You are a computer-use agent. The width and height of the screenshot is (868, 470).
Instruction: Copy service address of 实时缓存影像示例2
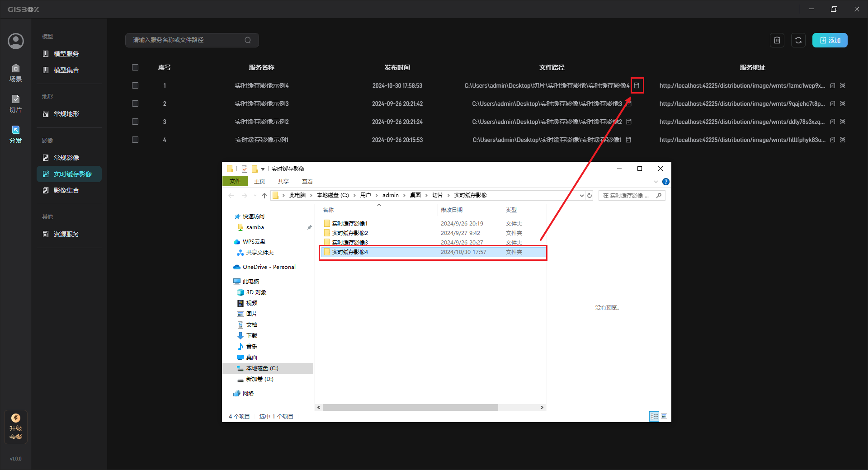833,122
